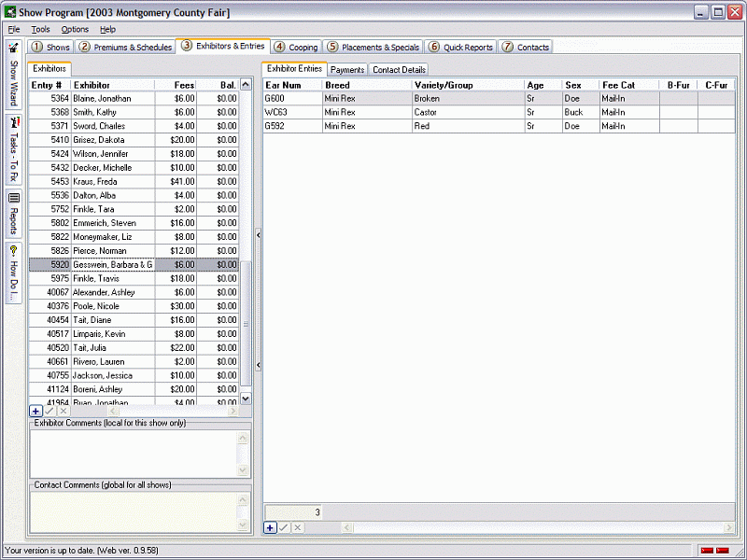Add a new entry below the entries grid
This screenshot has height=560, width=747.
click(270, 527)
